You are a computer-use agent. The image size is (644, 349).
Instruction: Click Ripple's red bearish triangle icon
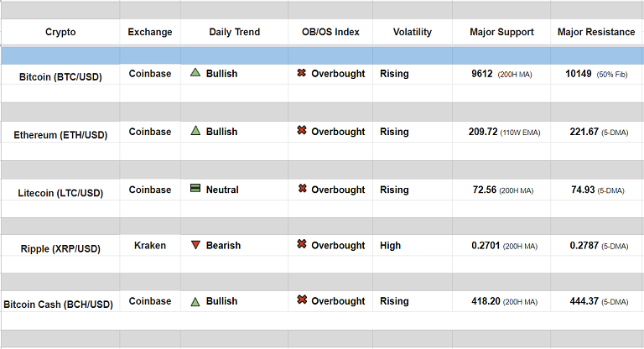[x=195, y=245]
